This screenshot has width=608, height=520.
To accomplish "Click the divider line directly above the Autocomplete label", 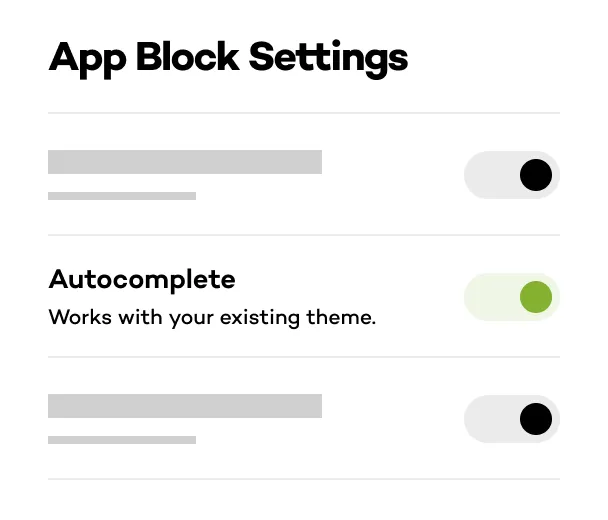I will pyautogui.click(x=304, y=235).
